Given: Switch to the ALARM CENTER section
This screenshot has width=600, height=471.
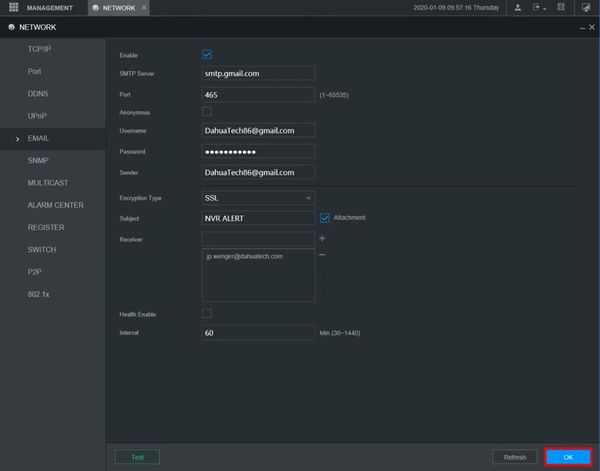Looking at the screenshot, I should point(55,205).
